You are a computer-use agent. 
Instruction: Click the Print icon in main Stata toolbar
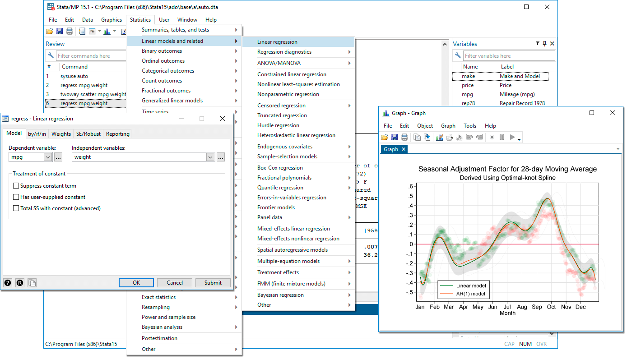click(70, 32)
